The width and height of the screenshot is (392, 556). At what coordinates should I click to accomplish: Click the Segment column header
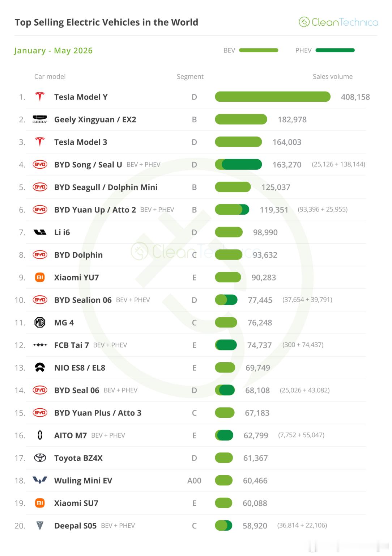click(190, 76)
